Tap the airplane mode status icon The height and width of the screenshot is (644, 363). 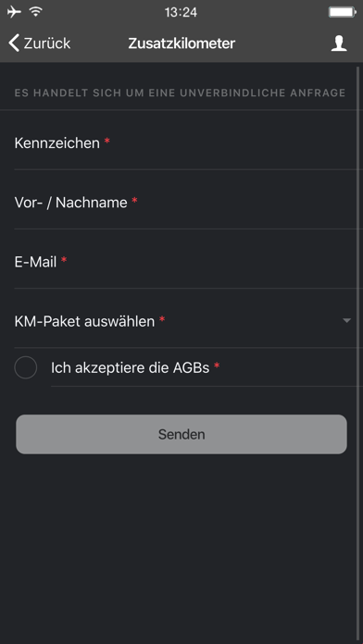14,12
